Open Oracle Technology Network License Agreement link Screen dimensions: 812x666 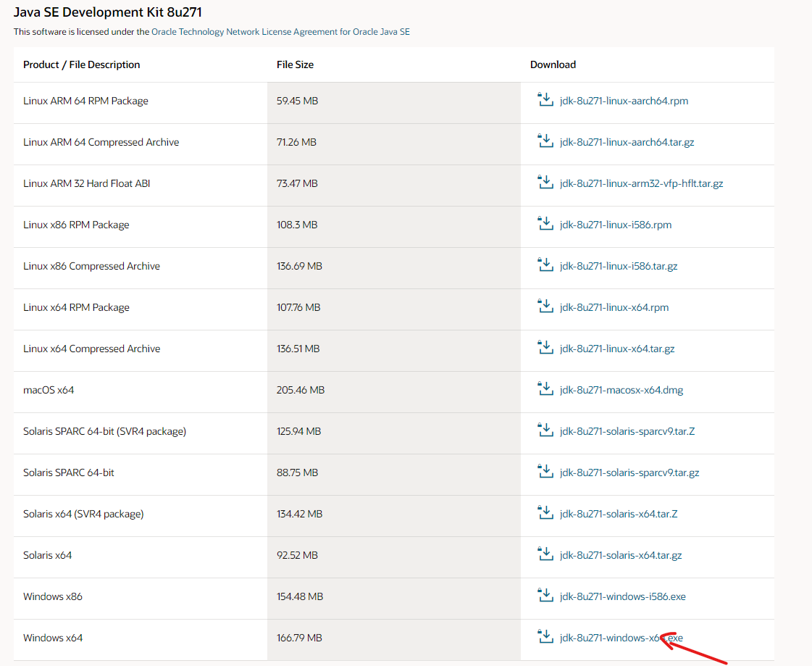(280, 32)
